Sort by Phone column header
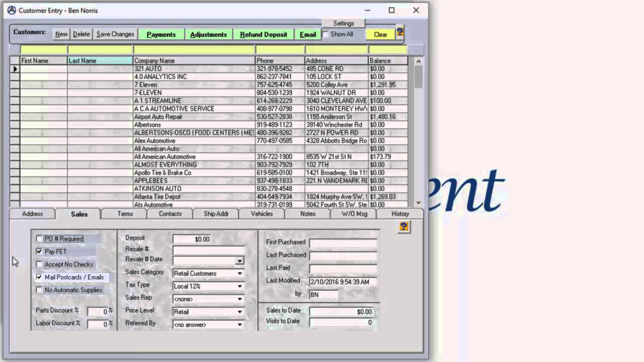This screenshot has width=644, height=362. click(280, 61)
